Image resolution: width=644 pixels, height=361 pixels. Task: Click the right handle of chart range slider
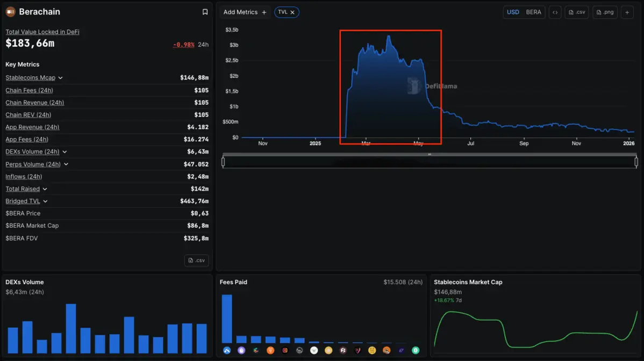coord(636,162)
